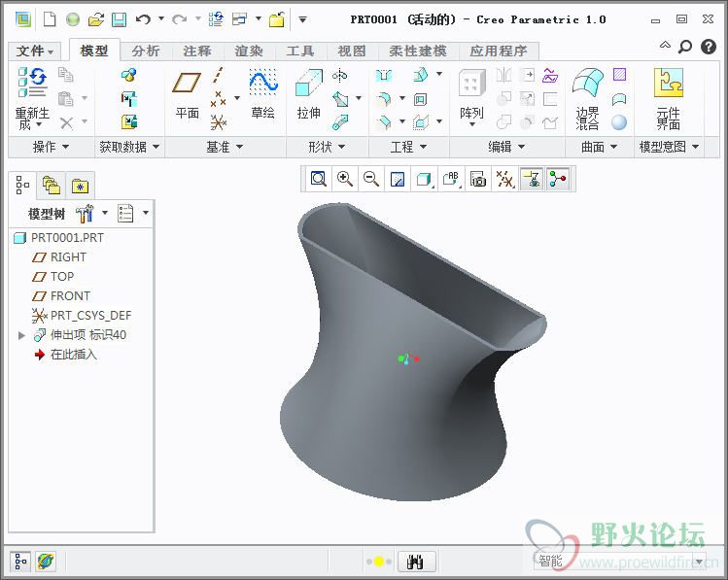Toggle spin center display button
728x580 pixels.
557,179
